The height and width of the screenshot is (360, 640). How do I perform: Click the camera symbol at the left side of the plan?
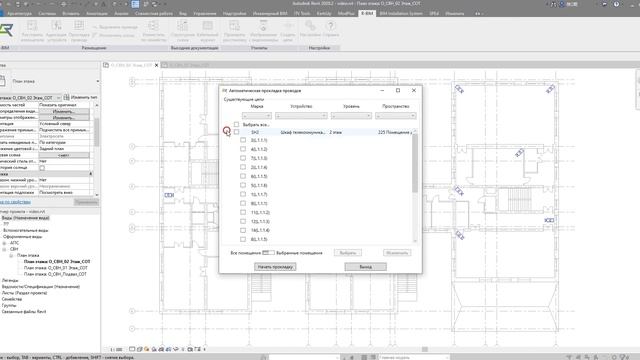[169, 195]
